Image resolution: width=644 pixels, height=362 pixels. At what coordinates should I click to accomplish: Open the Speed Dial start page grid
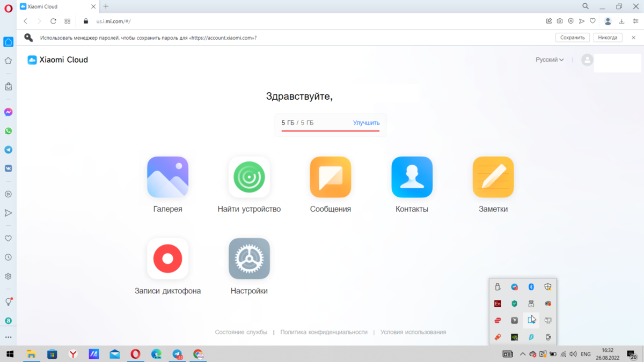click(x=67, y=21)
